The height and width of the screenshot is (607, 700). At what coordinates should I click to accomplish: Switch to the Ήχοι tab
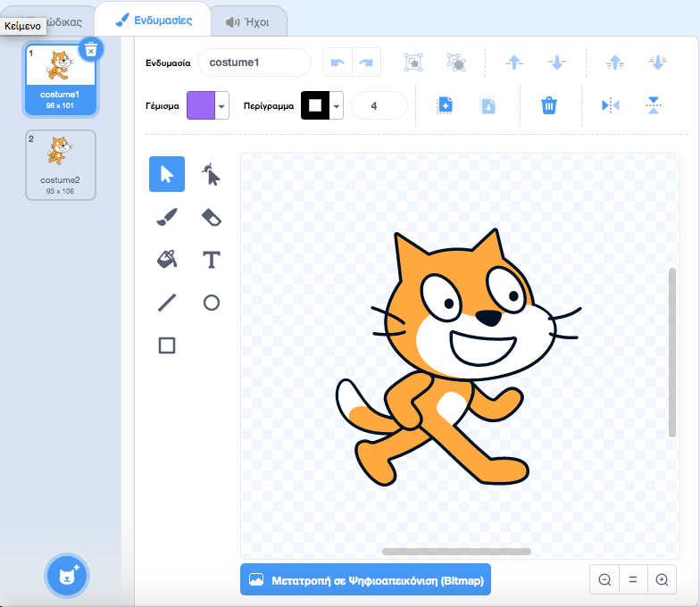coord(247,21)
